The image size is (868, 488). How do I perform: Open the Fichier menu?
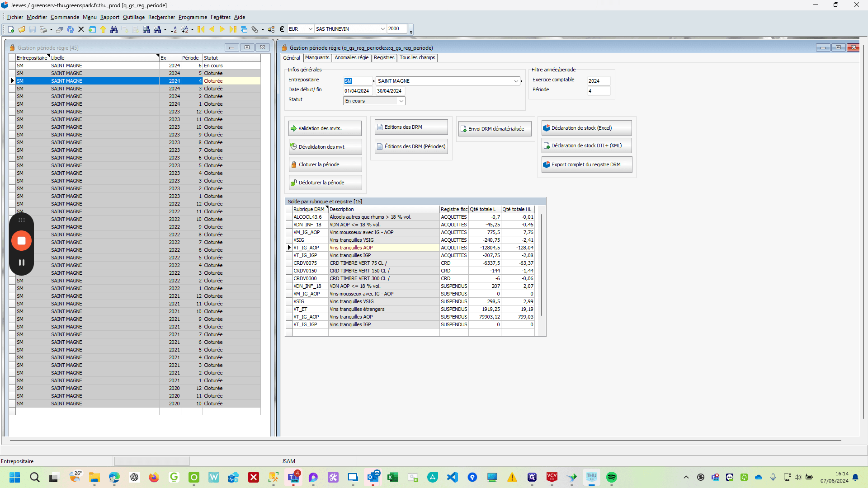point(15,17)
